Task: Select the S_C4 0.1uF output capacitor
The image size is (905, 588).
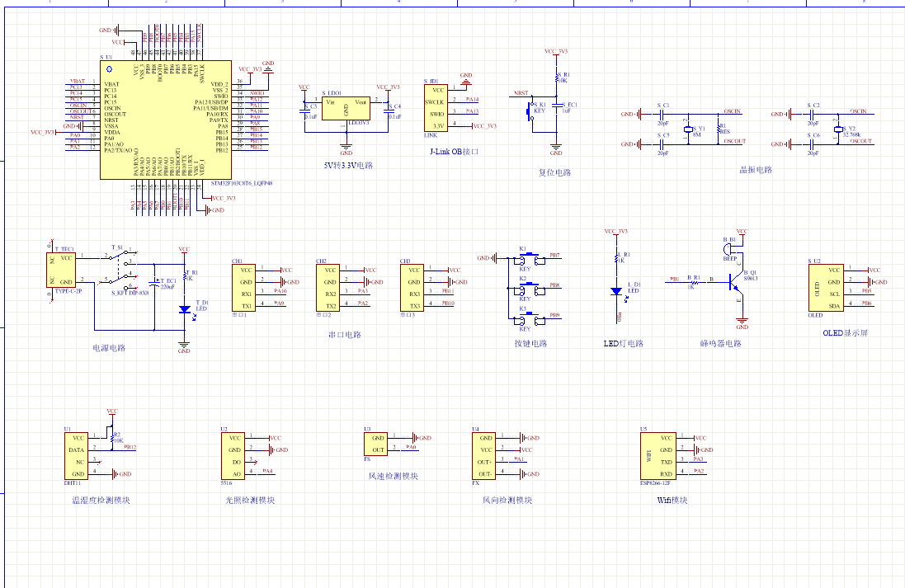Action: 389,110
